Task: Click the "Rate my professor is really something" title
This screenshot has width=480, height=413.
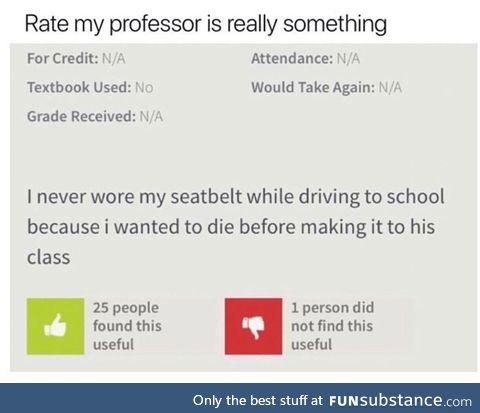Action: [x=206, y=24]
